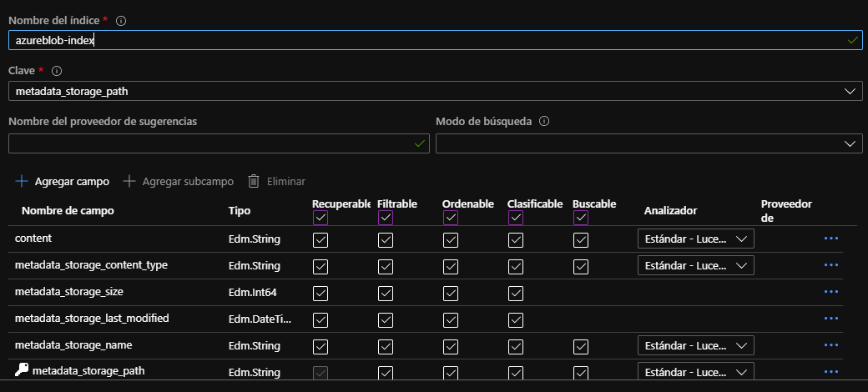Toggle the Buscable header checkbox
868x392 pixels.
pos(581,218)
